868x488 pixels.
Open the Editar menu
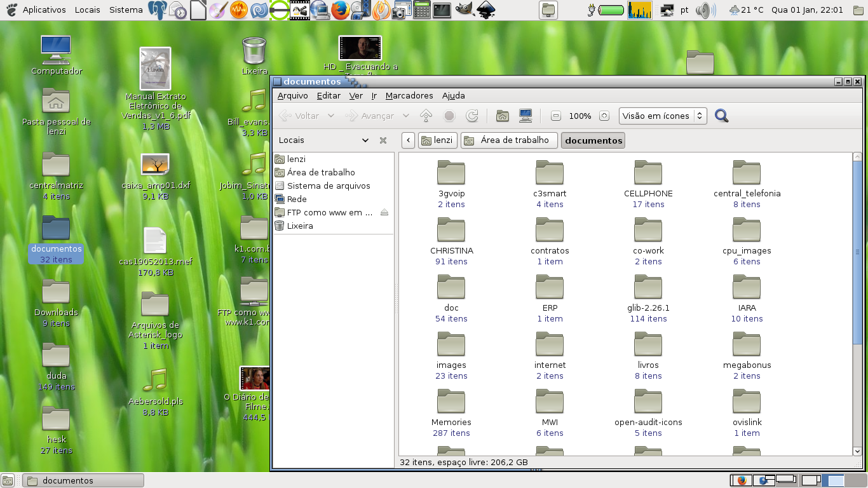tap(329, 95)
